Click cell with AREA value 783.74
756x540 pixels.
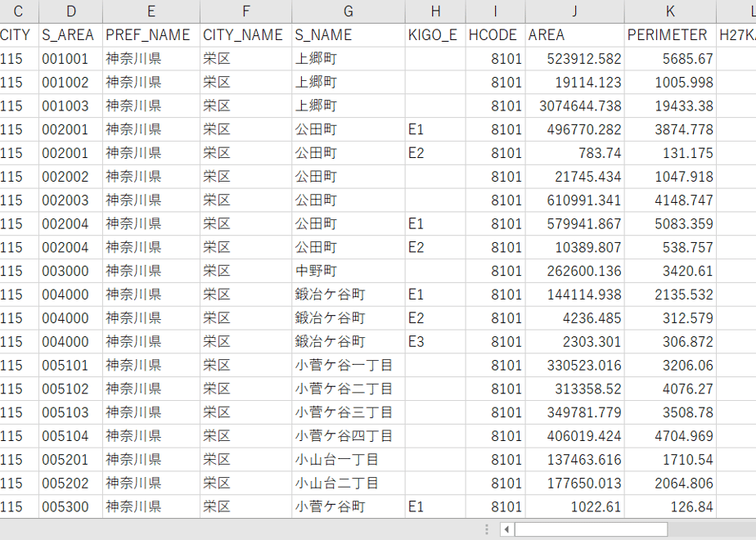click(574, 153)
